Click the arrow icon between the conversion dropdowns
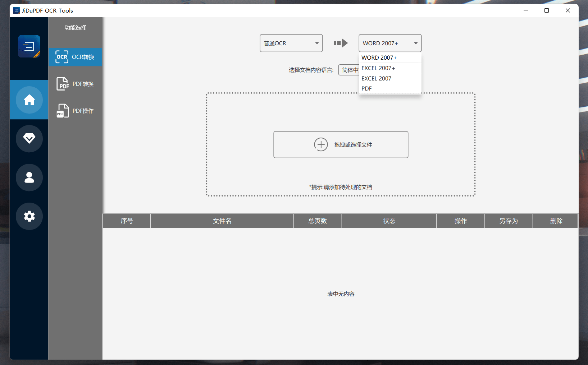Viewport: 588px width, 365px height. click(341, 43)
